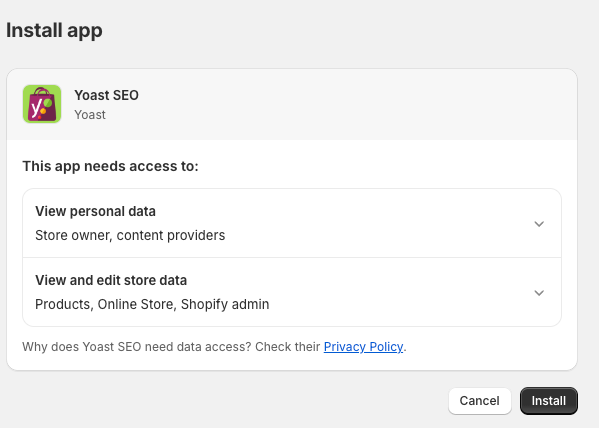Click the words 'Check their' before Privacy Policy

(287, 347)
